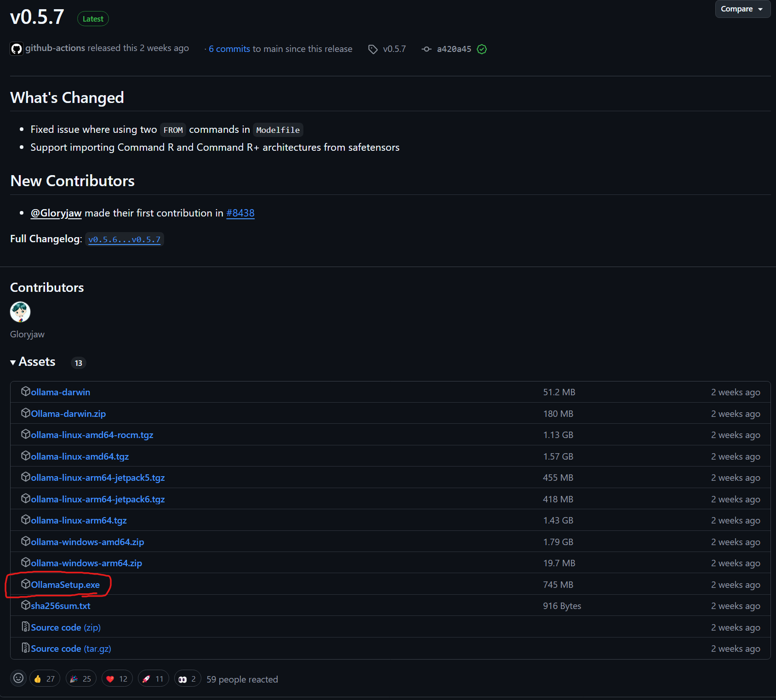Toggle the eyes reaction
The image size is (776, 700).
click(188, 678)
